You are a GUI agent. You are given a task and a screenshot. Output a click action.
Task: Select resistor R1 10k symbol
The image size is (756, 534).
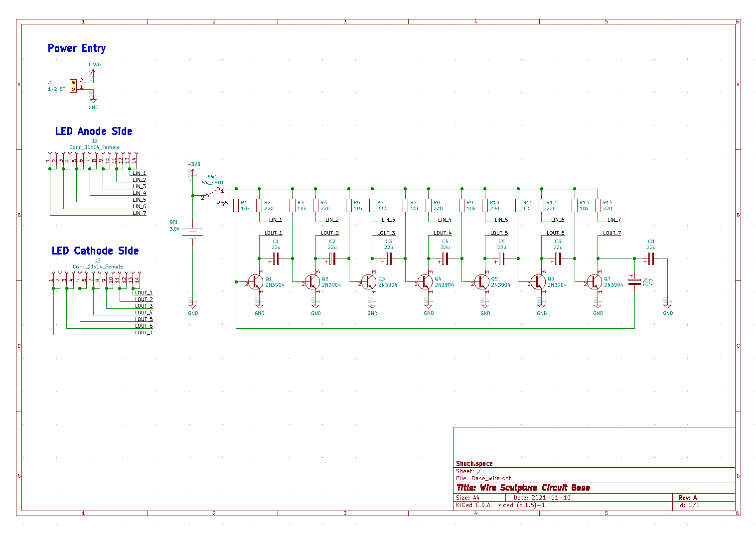[x=236, y=206]
